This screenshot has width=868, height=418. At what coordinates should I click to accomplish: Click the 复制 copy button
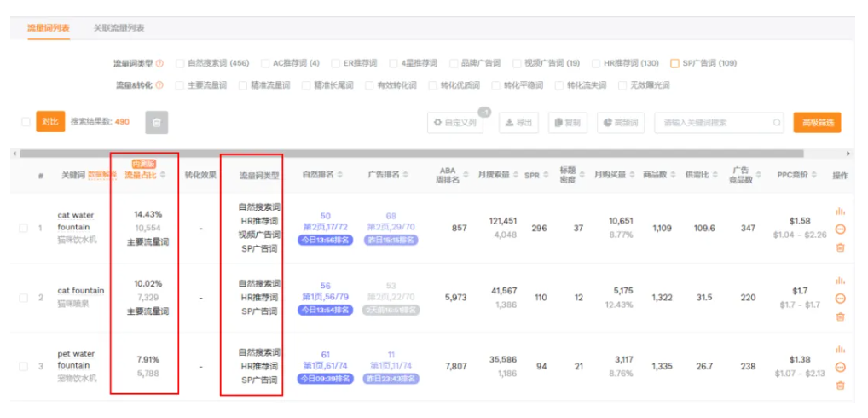567,122
